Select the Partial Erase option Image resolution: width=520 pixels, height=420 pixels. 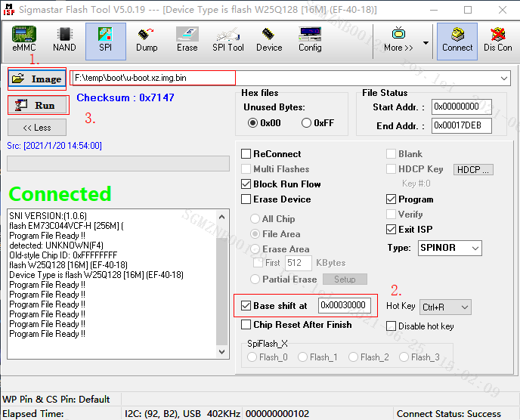255,279
